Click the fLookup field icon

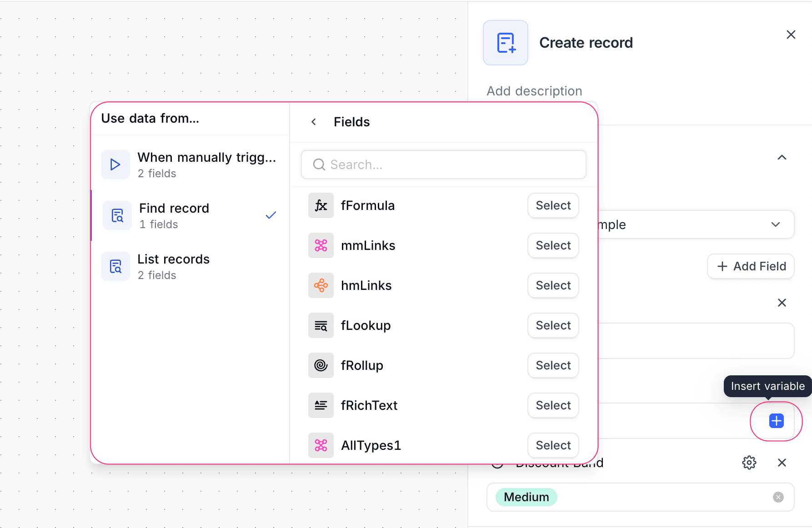coord(321,325)
